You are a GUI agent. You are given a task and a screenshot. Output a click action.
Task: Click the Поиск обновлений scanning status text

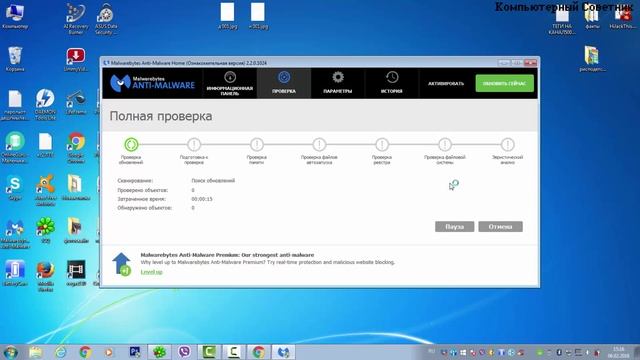click(213, 180)
